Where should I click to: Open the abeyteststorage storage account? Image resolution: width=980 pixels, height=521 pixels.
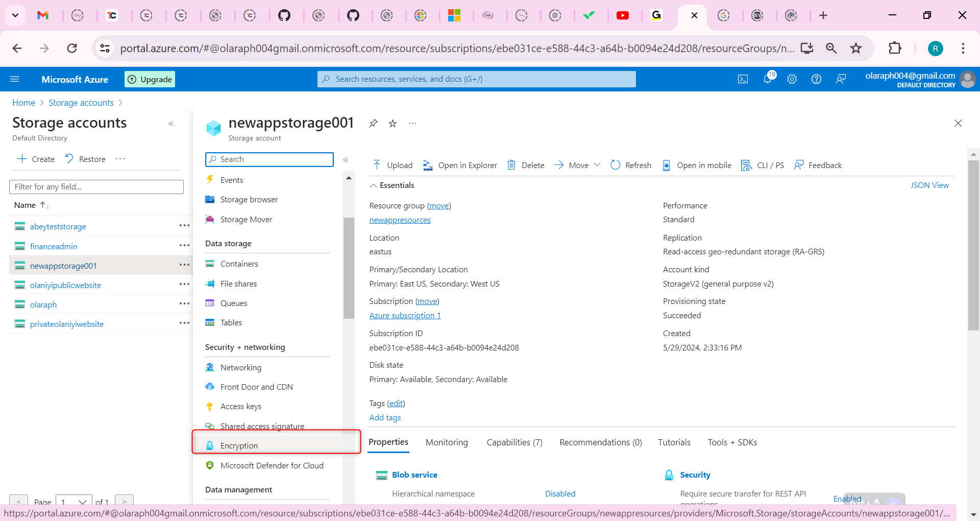pos(58,227)
